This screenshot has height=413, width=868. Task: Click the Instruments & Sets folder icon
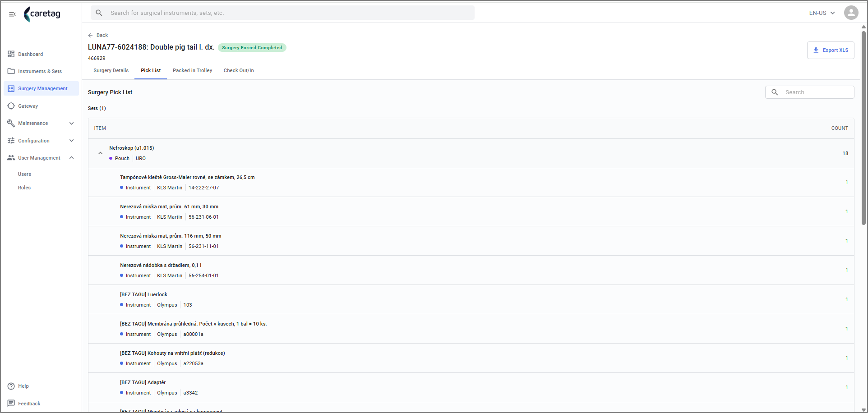click(11, 71)
